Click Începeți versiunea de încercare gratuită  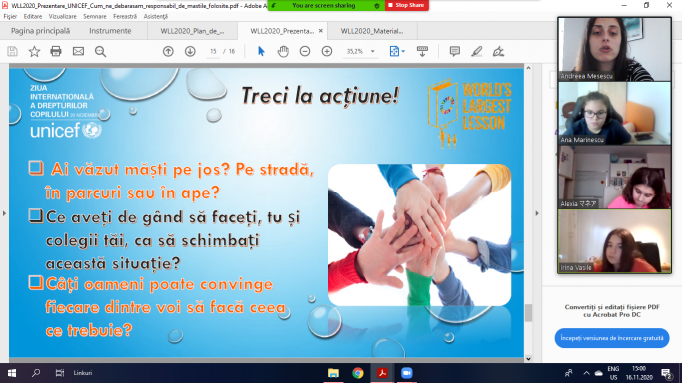point(612,338)
